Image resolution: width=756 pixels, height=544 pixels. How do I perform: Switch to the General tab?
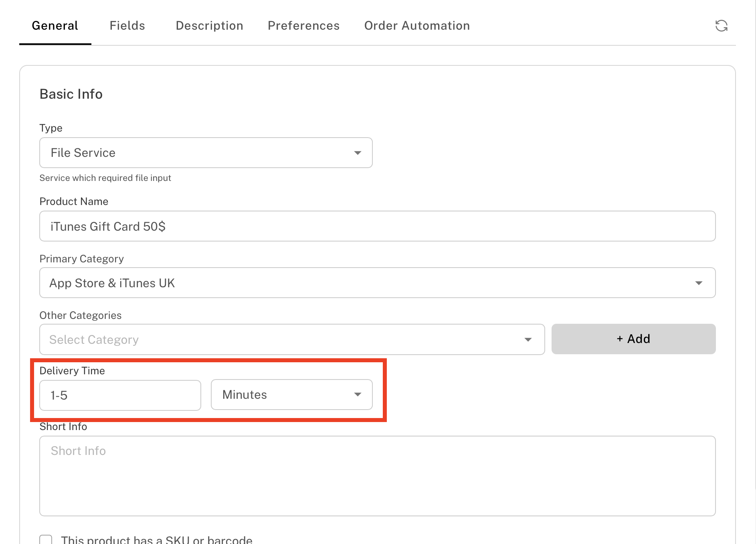click(55, 26)
